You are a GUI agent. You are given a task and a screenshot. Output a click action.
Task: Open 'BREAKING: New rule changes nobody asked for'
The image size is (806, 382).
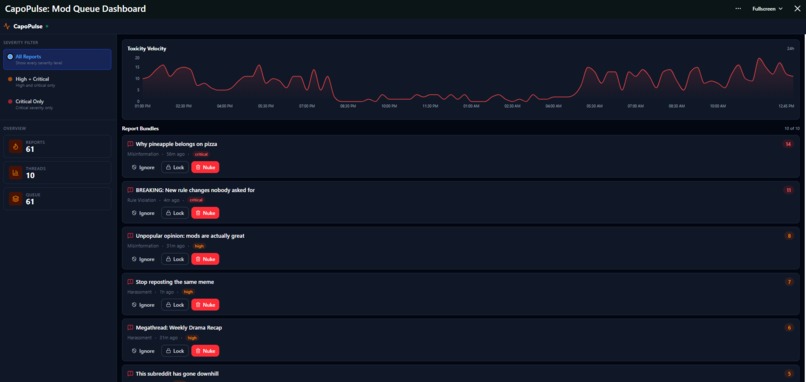pyautogui.click(x=195, y=190)
